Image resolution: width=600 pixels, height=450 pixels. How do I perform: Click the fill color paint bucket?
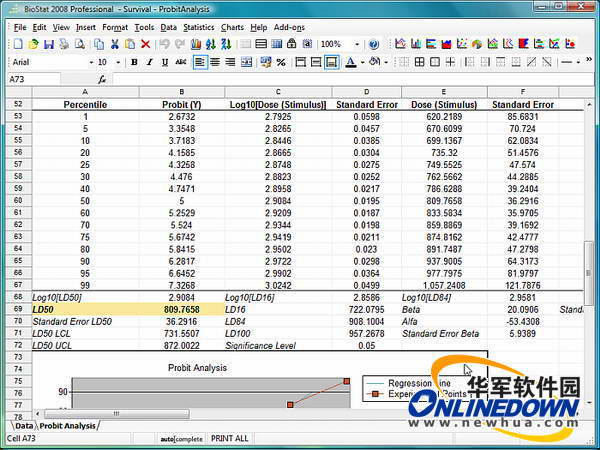click(x=375, y=62)
